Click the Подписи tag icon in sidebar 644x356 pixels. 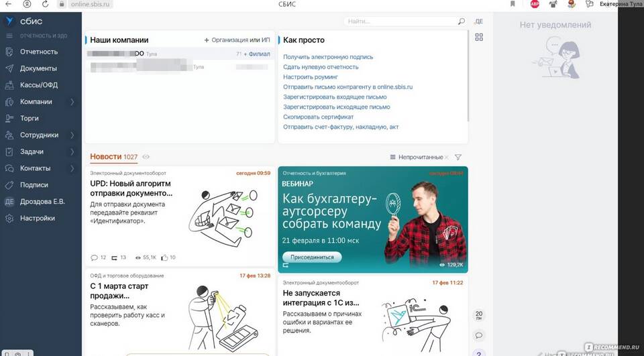pos(9,185)
